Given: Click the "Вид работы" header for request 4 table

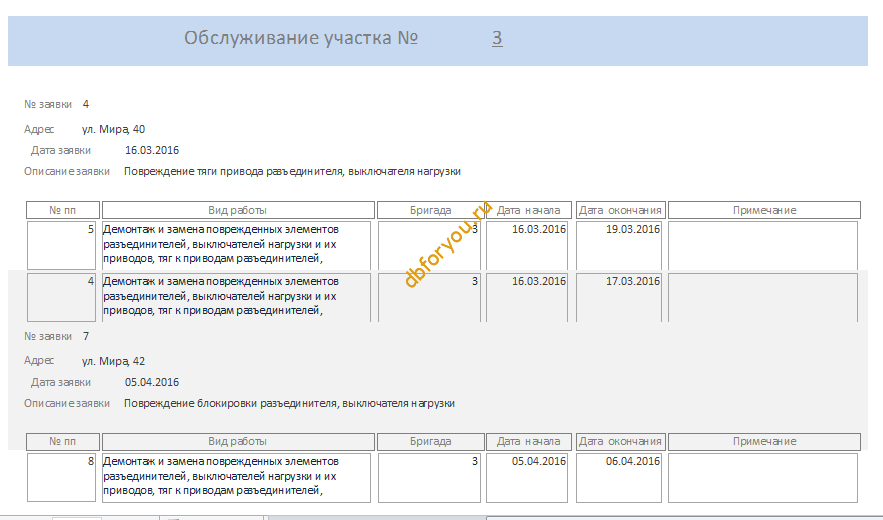Looking at the screenshot, I should point(238,210).
